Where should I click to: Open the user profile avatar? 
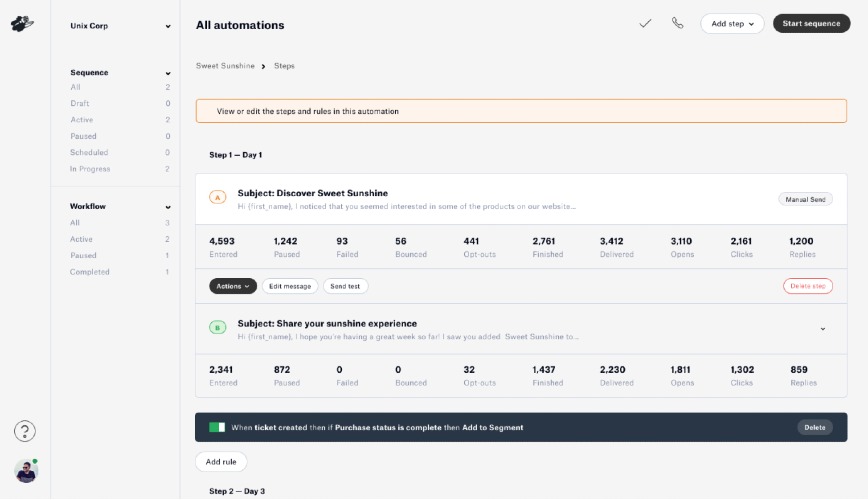[x=25, y=470]
